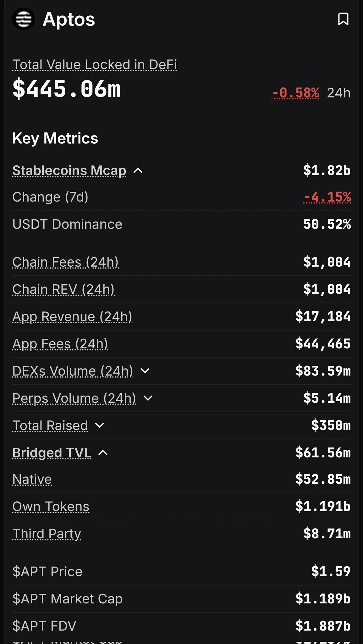363x644 pixels.
Task: Click the Total Value Locked in DeFi label
Action: click(x=94, y=65)
